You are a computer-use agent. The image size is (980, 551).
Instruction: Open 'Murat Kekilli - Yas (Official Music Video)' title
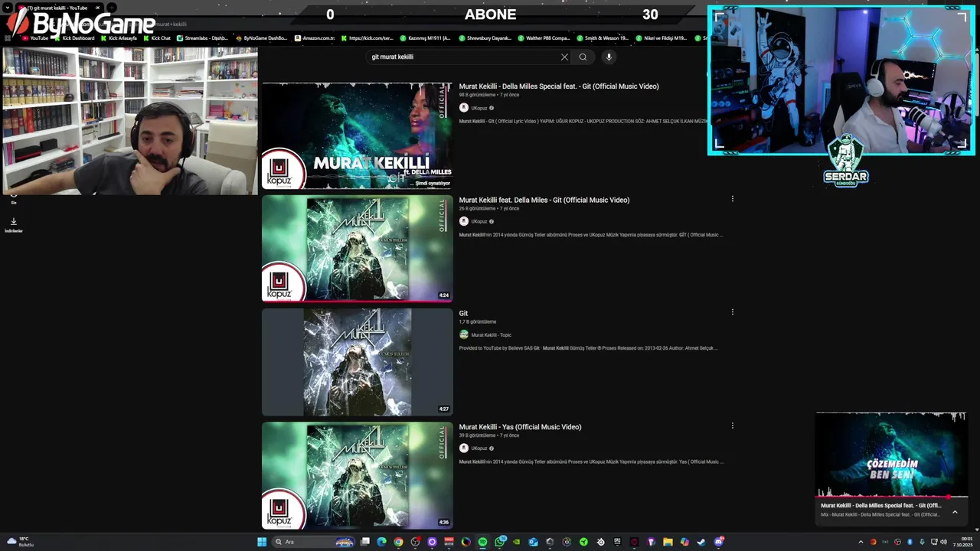click(520, 427)
